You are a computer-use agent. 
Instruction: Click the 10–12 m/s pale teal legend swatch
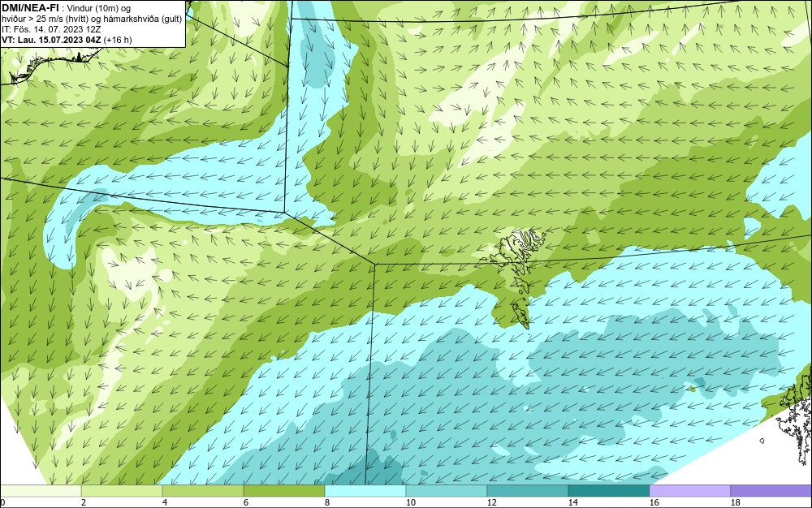point(447,490)
